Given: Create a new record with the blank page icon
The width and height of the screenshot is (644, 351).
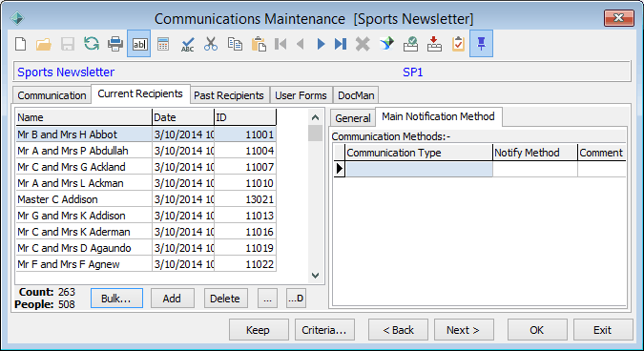Looking at the screenshot, I should [20, 44].
